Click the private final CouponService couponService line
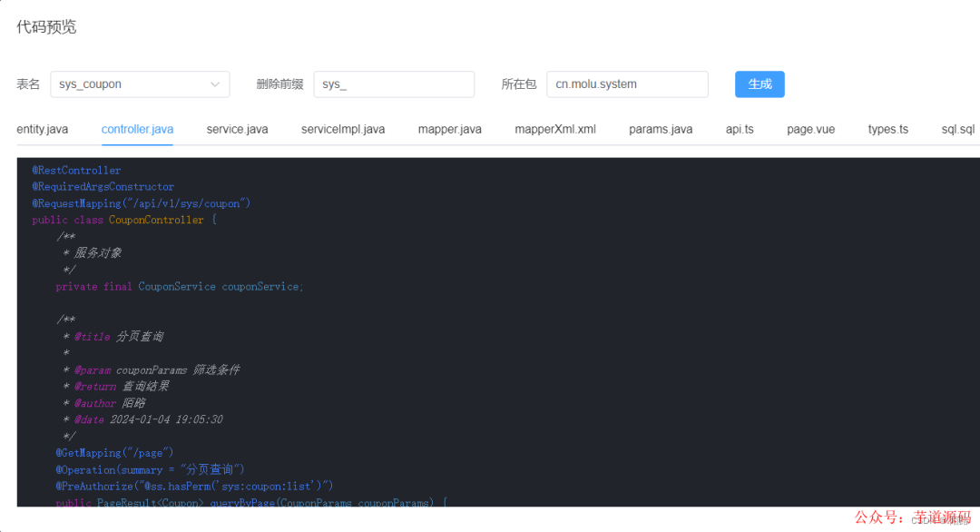 180,287
